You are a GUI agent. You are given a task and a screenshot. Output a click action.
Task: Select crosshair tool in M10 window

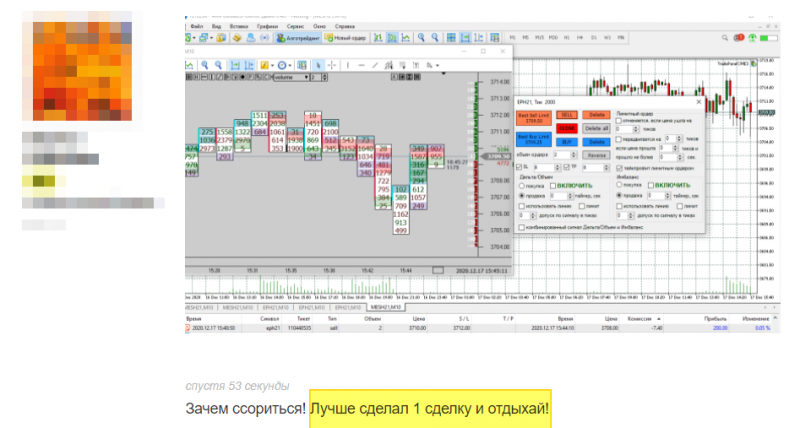332,65
